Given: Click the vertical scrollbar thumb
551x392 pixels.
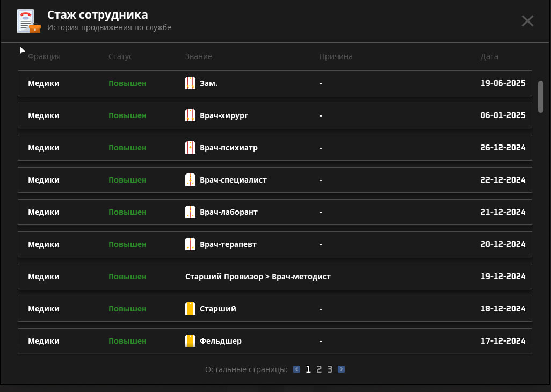Looking at the screenshot, I should point(541,97).
